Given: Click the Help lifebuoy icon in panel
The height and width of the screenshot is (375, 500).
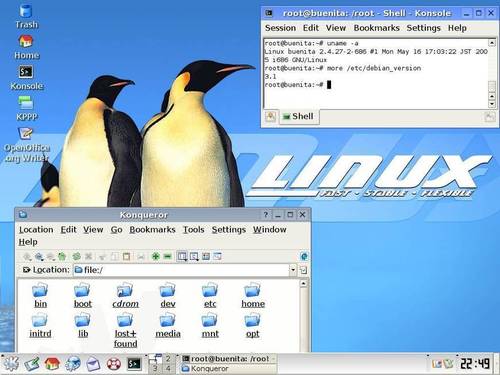Looking at the screenshot, I should [x=114, y=364].
